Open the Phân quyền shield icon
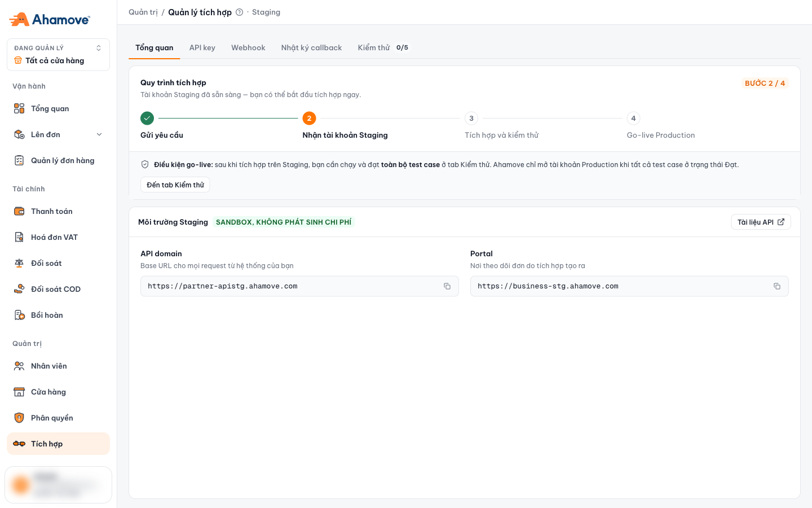 coord(19,418)
